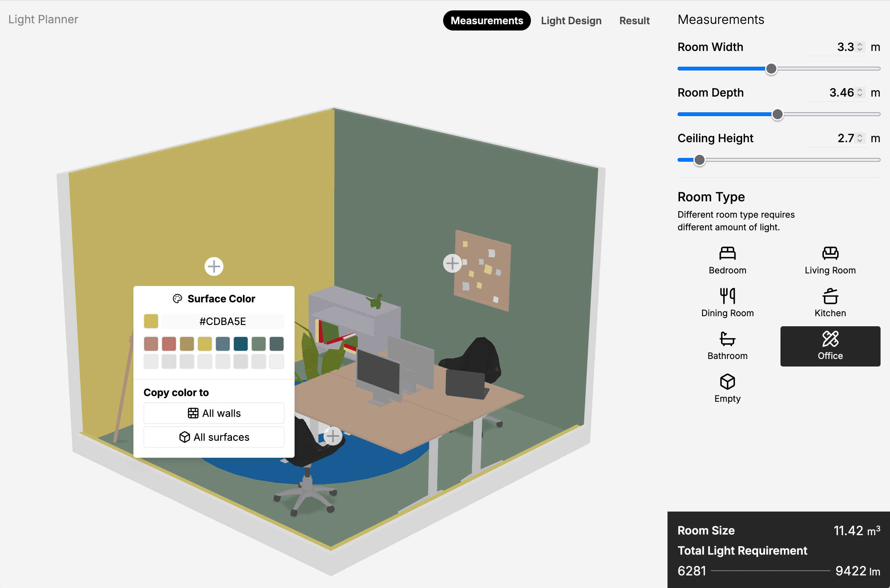
Task: Pick the dusty pink swatch
Action: point(151,344)
